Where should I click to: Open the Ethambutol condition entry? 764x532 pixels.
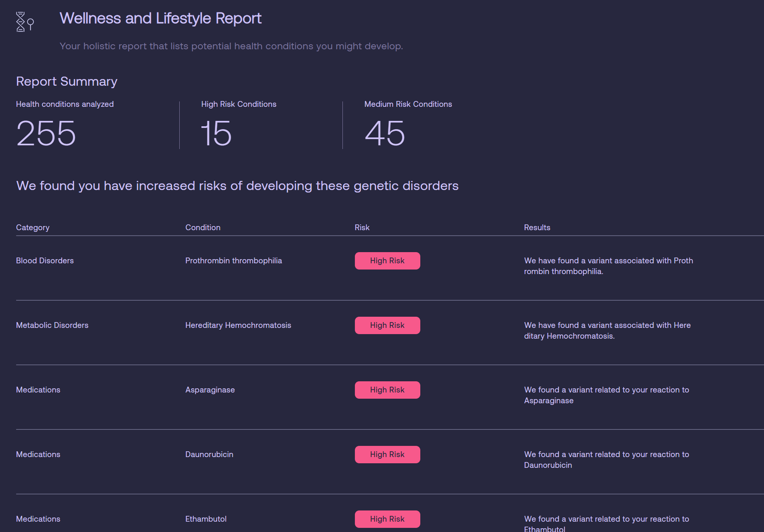[206, 519]
